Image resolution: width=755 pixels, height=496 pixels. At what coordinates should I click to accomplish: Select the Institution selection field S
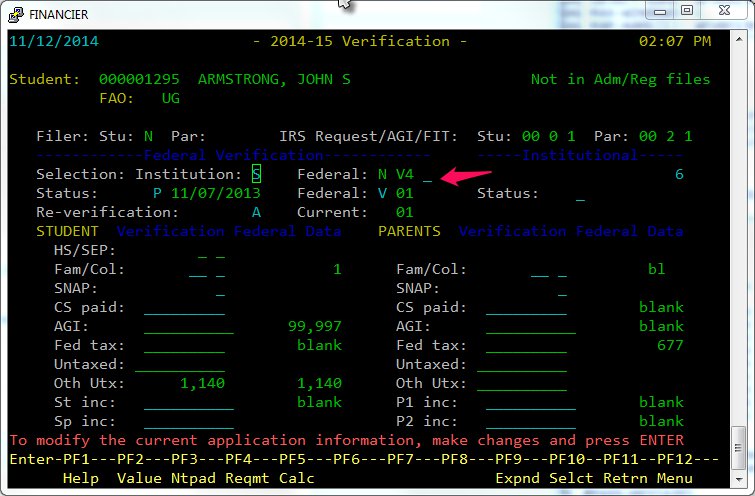256,174
